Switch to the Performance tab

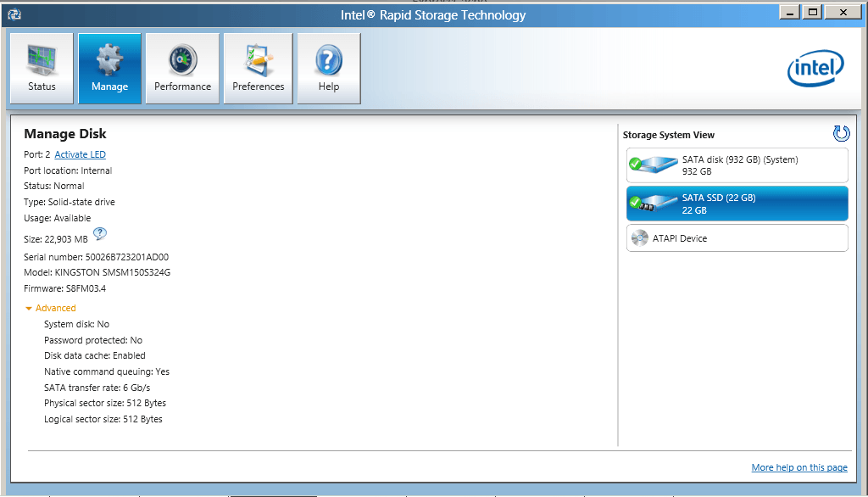pos(183,68)
